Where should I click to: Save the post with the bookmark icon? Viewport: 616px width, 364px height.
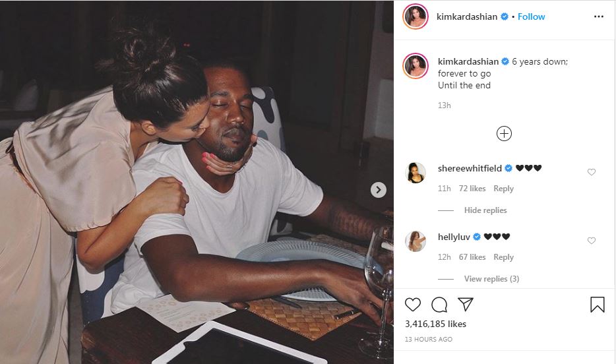(x=597, y=304)
